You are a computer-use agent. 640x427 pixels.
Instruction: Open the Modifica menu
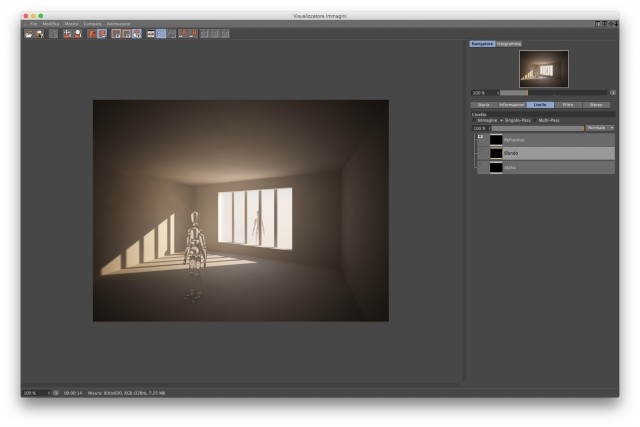click(51, 24)
